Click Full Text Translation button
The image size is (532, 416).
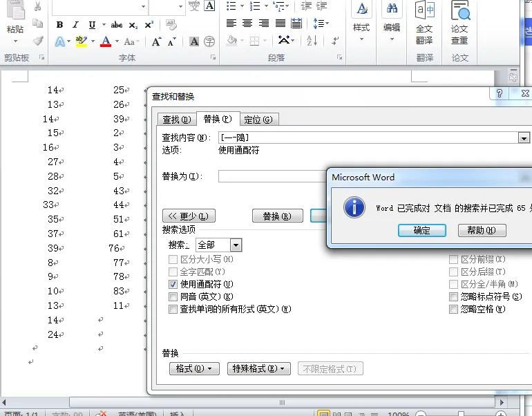coord(424,22)
